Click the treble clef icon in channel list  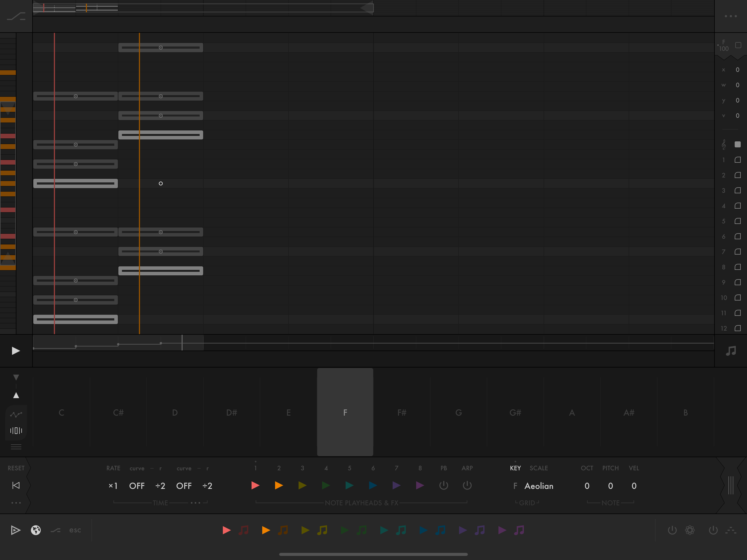pos(724,145)
